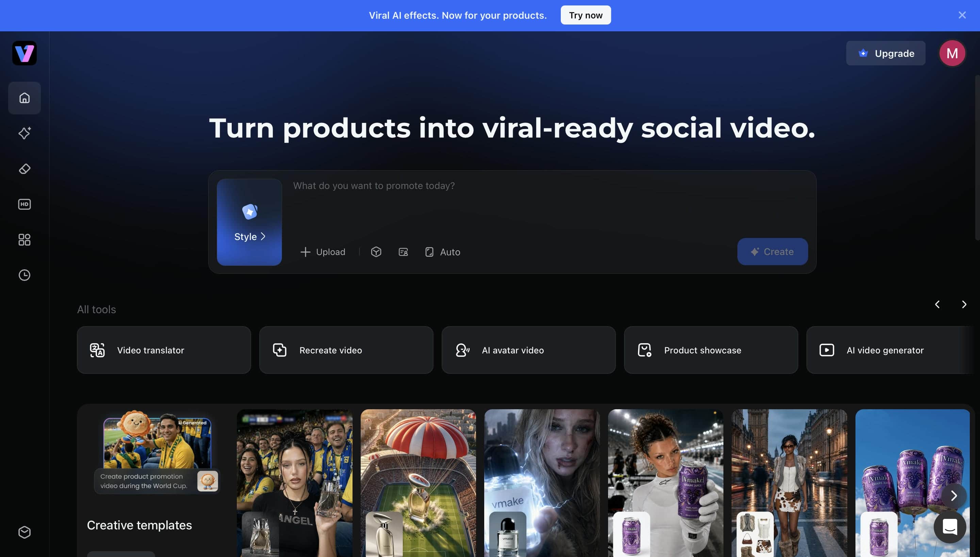The height and width of the screenshot is (557, 980).
Task: Open the Video translator tool
Action: click(x=164, y=350)
